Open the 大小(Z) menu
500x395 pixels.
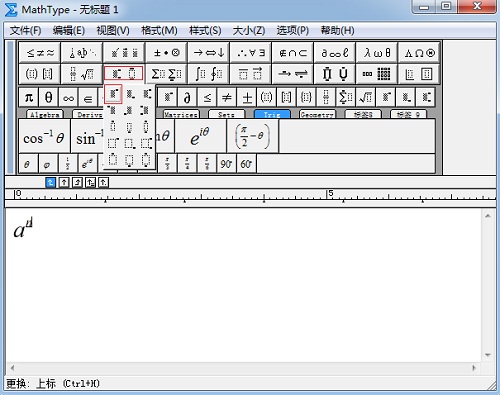[x=249, y=30]
